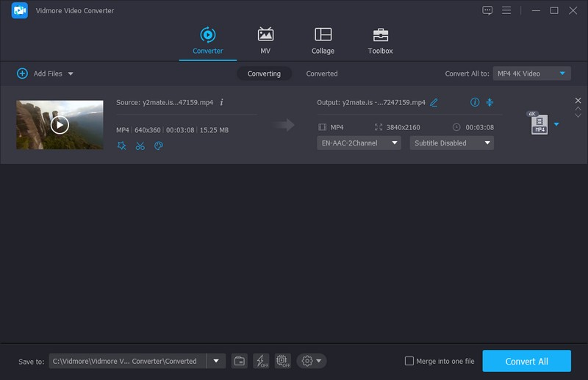Click the Vidmore app logo
Image resolution: width=588 pixels, height=380 pixels.
point(20,10)
